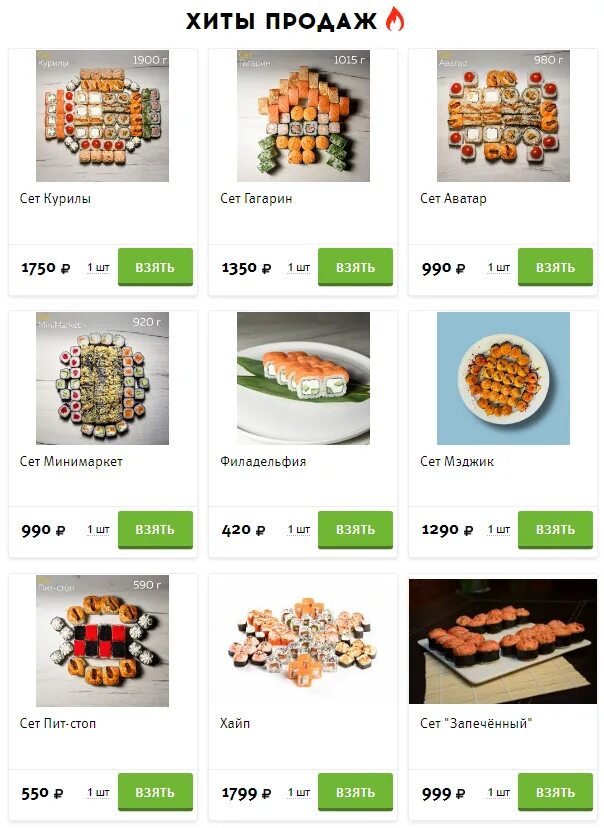Open the Сет Гагарин product image
The height and width of the screenshot is (828, 604).
tap(303, 116)
